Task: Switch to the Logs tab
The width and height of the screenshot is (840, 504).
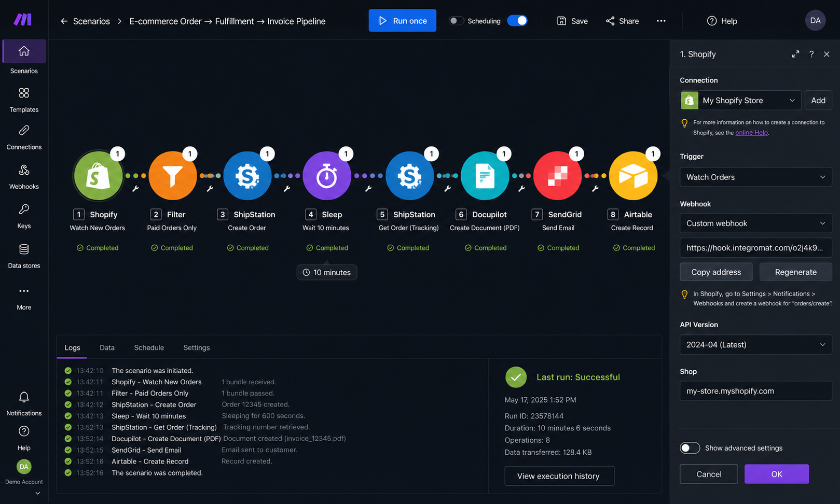Action: (72, 348)
